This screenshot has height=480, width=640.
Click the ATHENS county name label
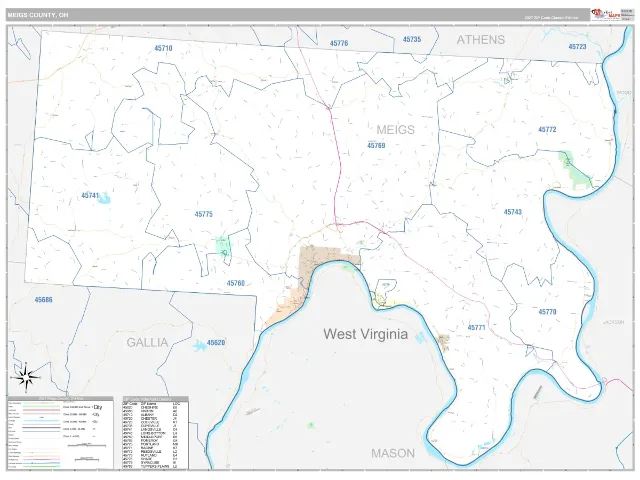click(480, 40)
